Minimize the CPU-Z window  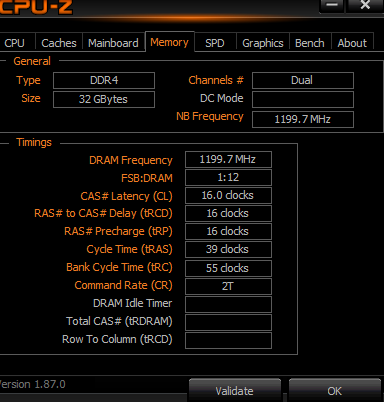pos(332,5)
